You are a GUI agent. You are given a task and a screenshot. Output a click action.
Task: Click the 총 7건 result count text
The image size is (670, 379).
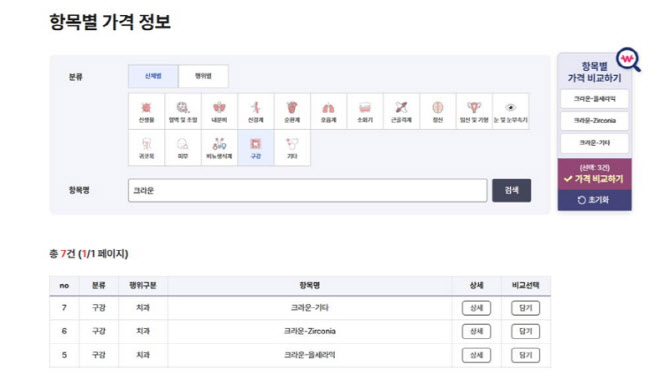pyautogui.click(x=62, y=254)
